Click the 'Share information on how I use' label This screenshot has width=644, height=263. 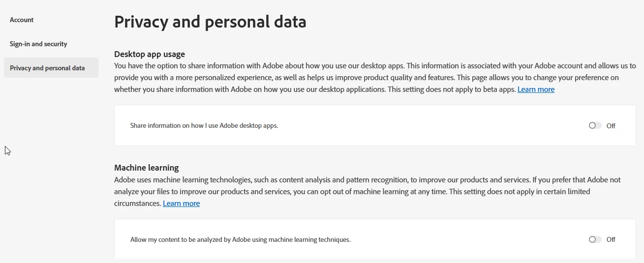[x=204, y=126]
